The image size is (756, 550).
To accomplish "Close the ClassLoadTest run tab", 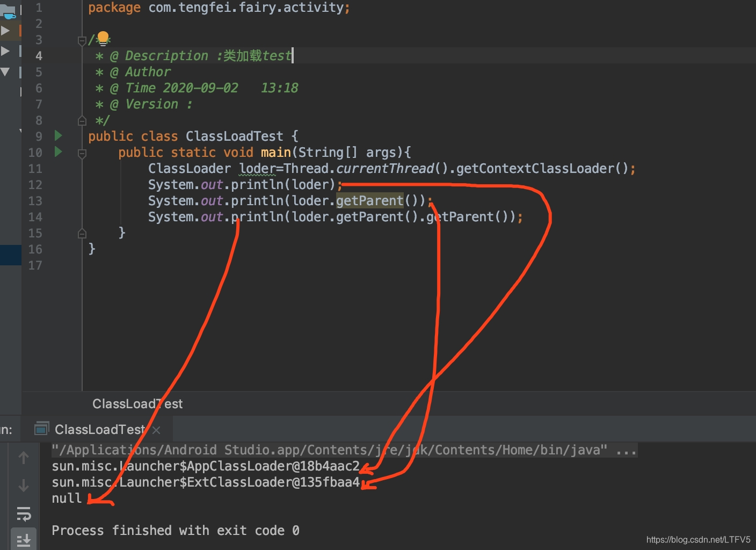I will click(156, 430).
